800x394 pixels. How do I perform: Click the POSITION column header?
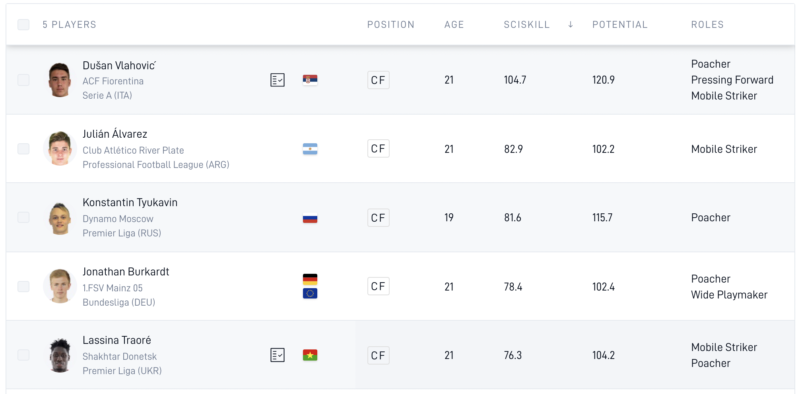[x=391, y=24]
